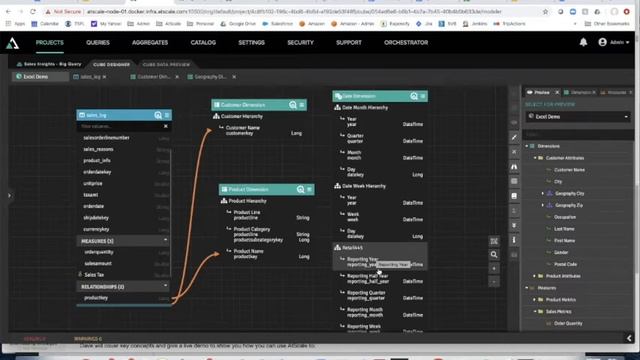The width and height of the screenshot is (640, 360).
Task: Select the binoculars tool in the side toolbar
Action: pos(514,167)
